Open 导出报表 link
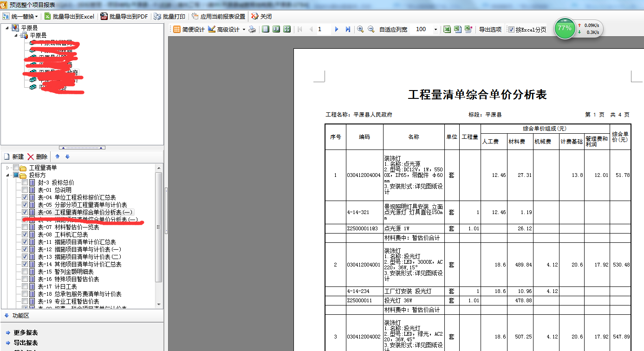 [26, 343]
